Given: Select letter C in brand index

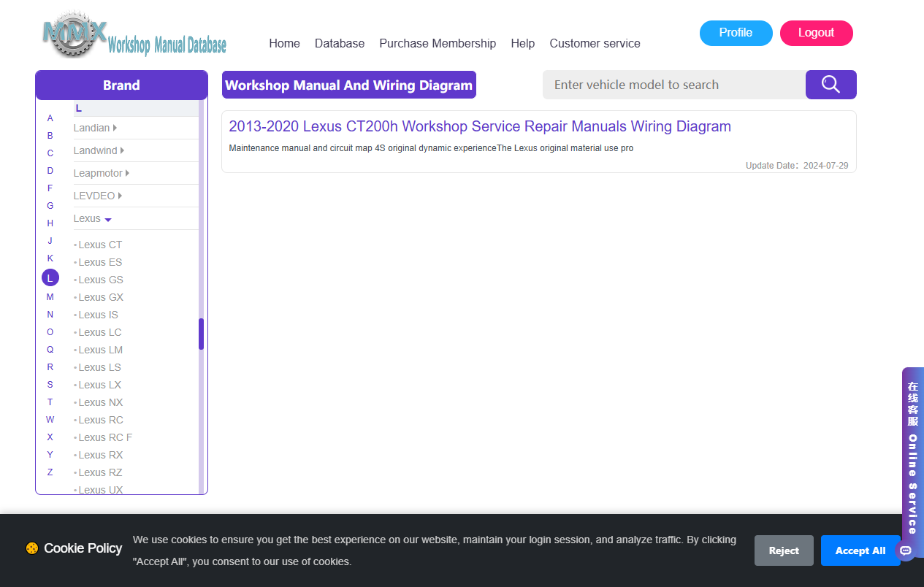Looking at the screenshot, I should pyautogui.click(x=50, y=153).
